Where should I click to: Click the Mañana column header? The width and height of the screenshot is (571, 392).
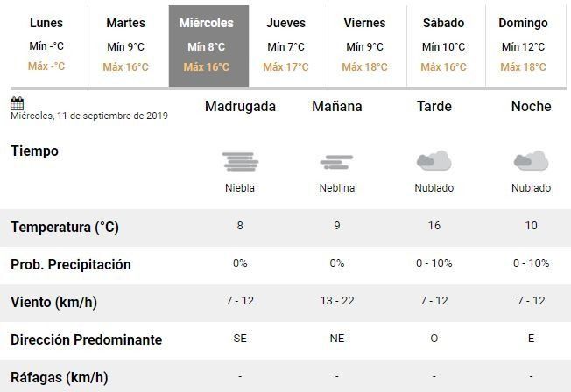pyautogui.click(x=337, y=107)
